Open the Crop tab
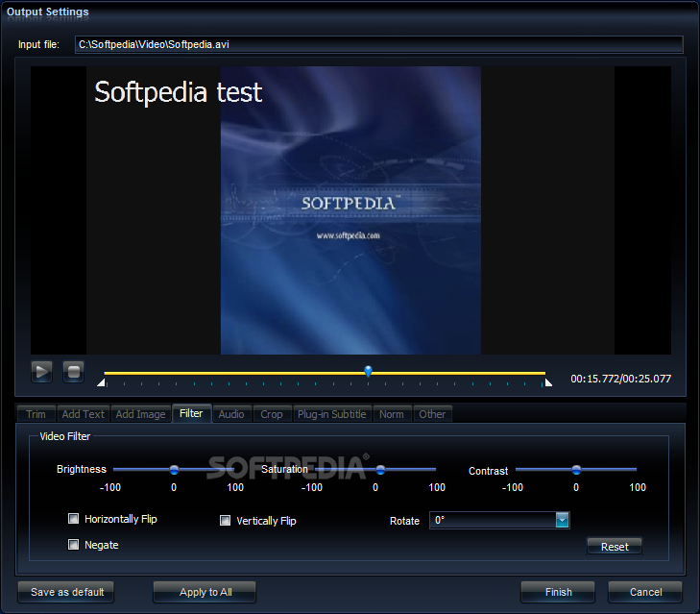 point(272,414)
